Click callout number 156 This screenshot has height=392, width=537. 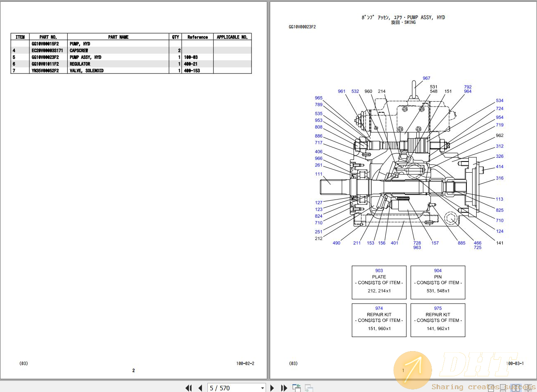tap(382, 243)
